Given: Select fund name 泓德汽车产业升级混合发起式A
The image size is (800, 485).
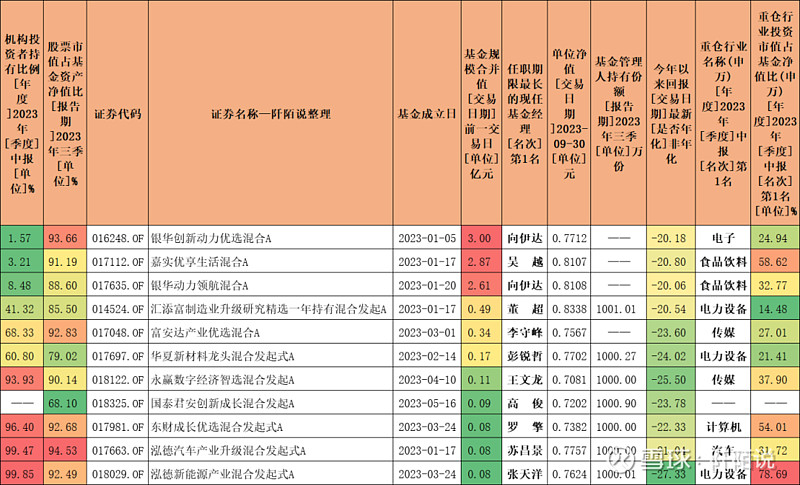Looking at the screenshot, I should 228,451.
